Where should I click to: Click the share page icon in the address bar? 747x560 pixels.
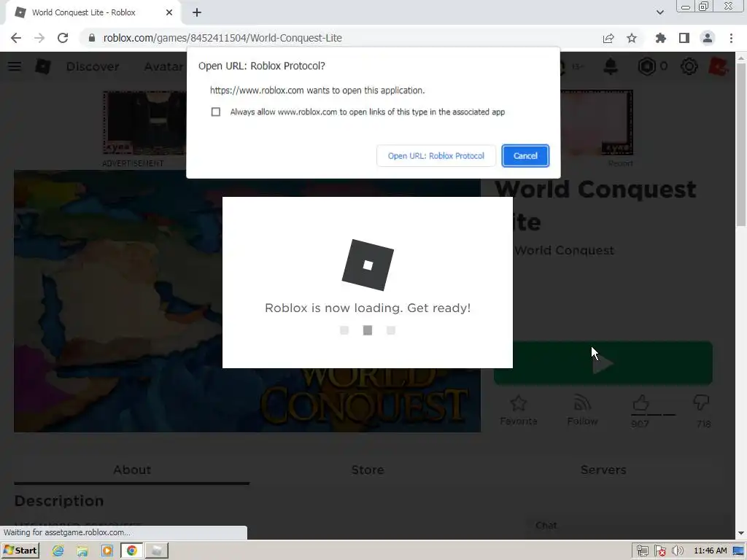coord(608,38)
